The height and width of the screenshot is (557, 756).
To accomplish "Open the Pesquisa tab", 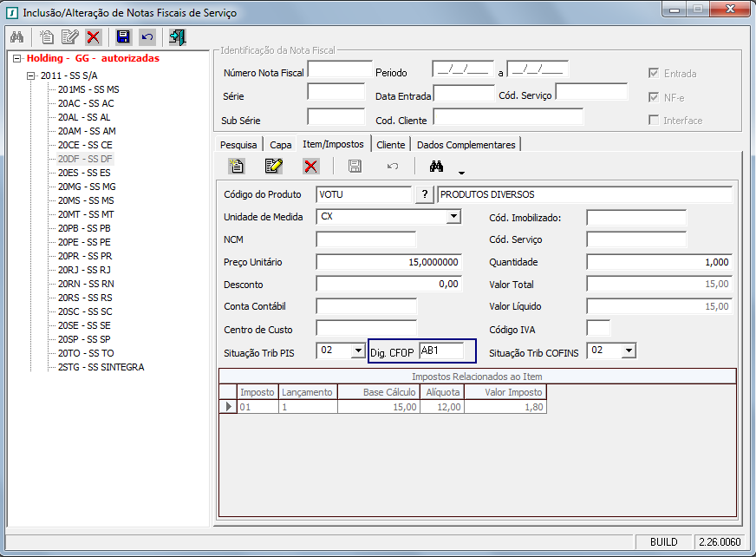I will pyautogui.click(x=238, y=144).
